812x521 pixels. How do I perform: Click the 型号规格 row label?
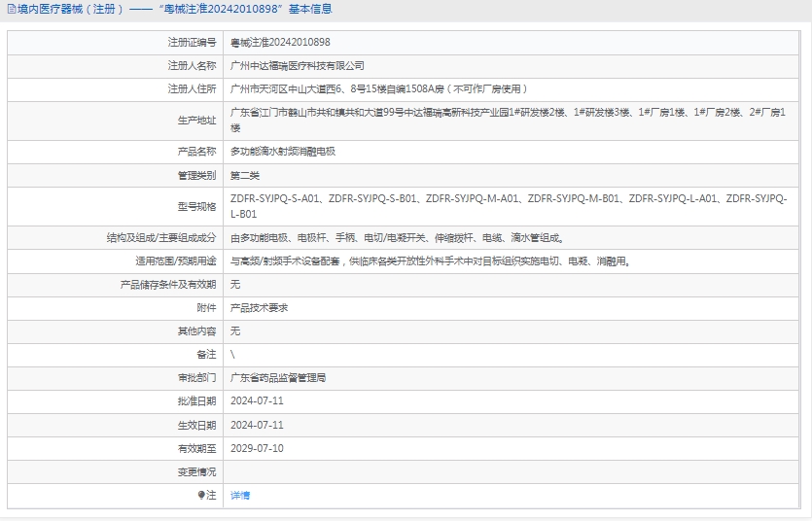pyautogui.click(x=196, y=206)
